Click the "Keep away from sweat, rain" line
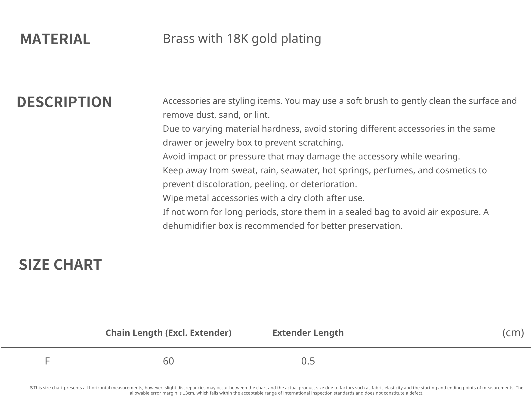532x420 pixels. (x=325, y=170)
